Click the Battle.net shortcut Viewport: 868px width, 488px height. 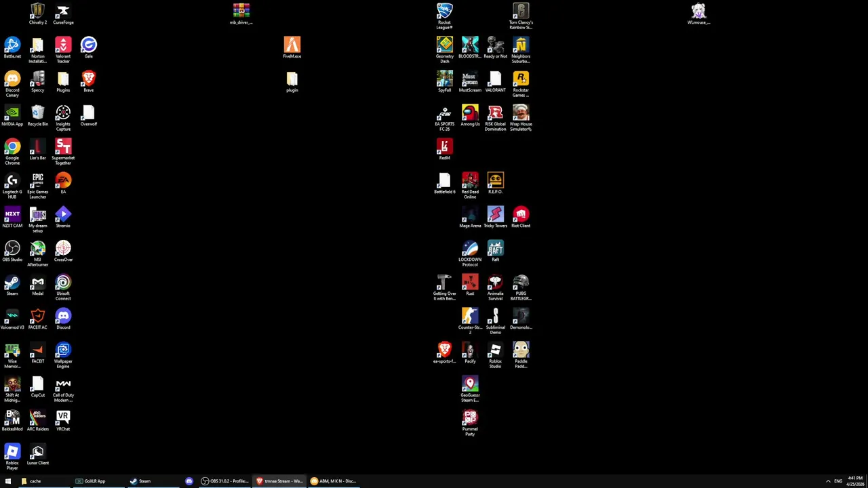click(x=12, y=47)
